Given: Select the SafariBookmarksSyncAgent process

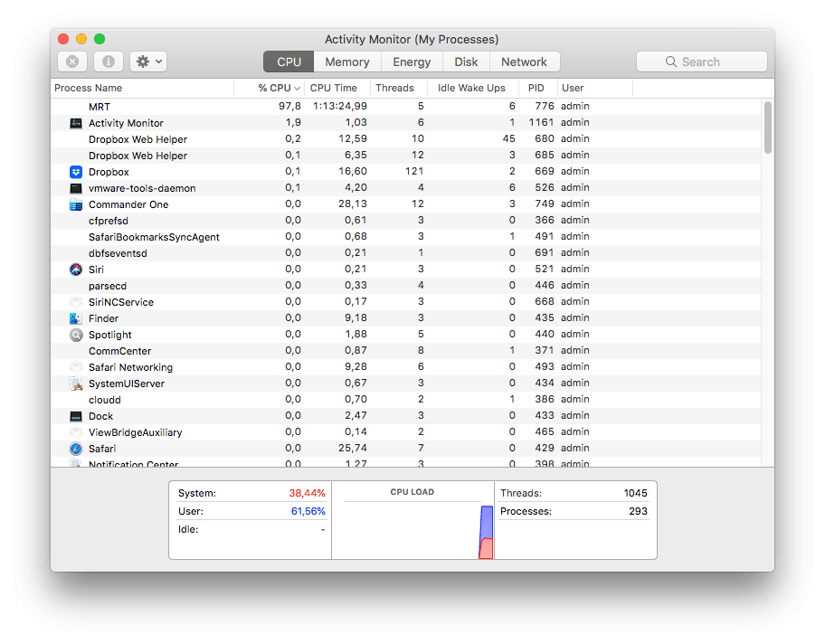Looking at the screenshot, I should [406, 237].
